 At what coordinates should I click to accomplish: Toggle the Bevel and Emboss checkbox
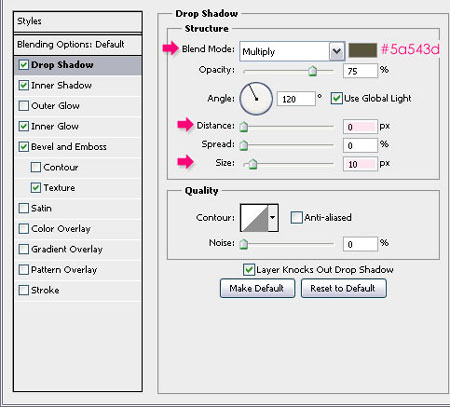pos(24,147)
